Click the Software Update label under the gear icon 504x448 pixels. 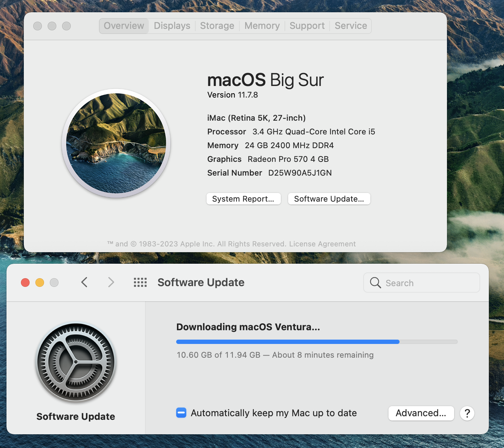pos(76,417)
